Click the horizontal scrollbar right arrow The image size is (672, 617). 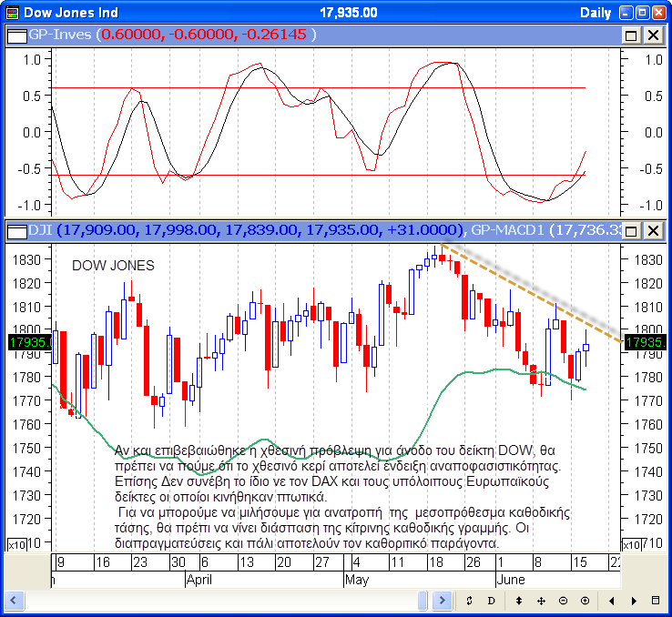click(442, 601)
